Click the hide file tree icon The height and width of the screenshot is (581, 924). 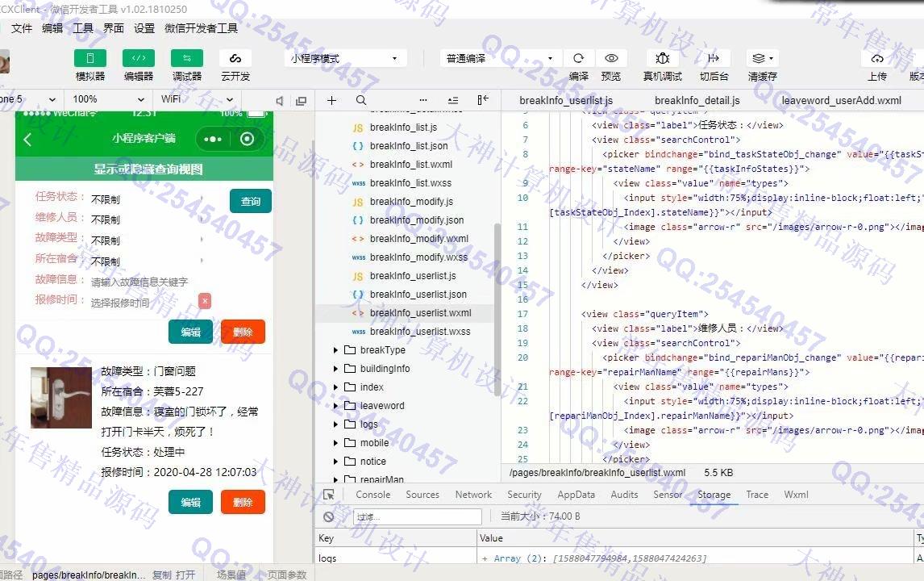483,100
